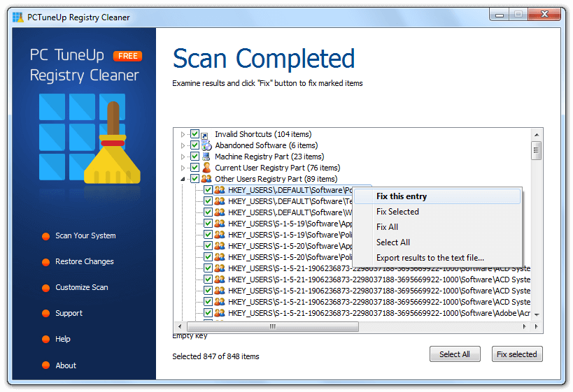Viewport: 573px width, 392px height.
Task: Click the orange FREE badge
Action: (x=127, y=56)
